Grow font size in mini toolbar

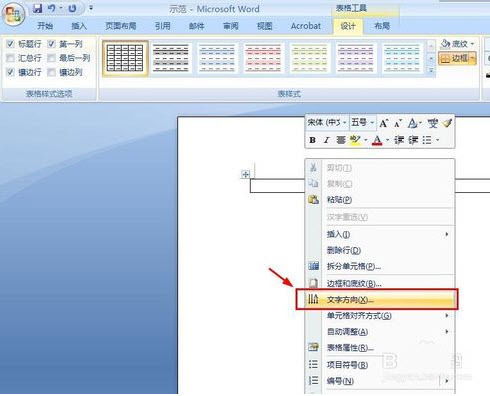point(383,124)
